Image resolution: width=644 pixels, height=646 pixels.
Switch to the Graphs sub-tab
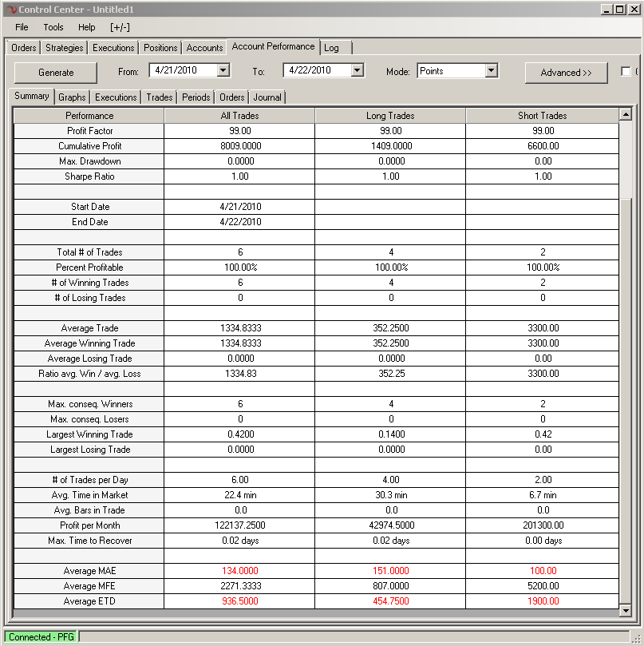coord(72,97)
